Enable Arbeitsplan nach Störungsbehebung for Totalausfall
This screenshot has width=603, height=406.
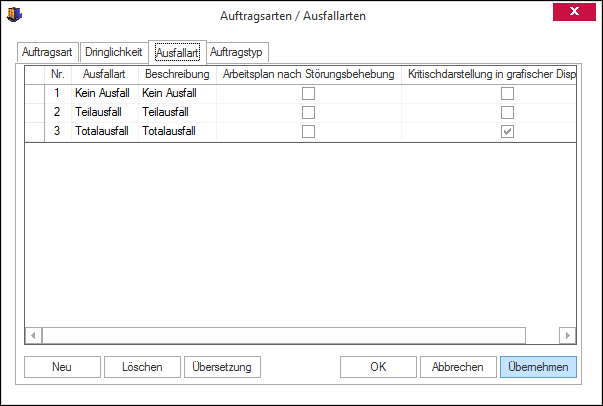click(308, 131)
